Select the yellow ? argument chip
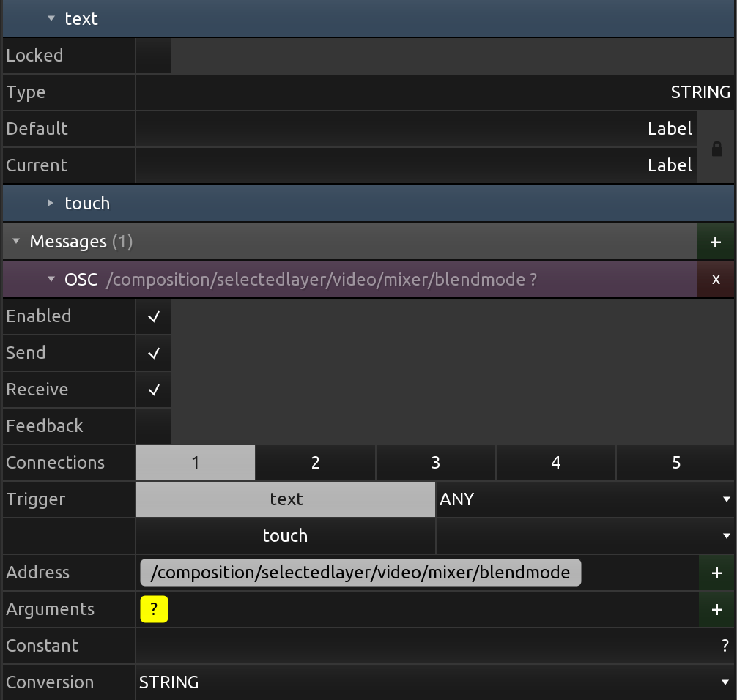 coord(154,609)
